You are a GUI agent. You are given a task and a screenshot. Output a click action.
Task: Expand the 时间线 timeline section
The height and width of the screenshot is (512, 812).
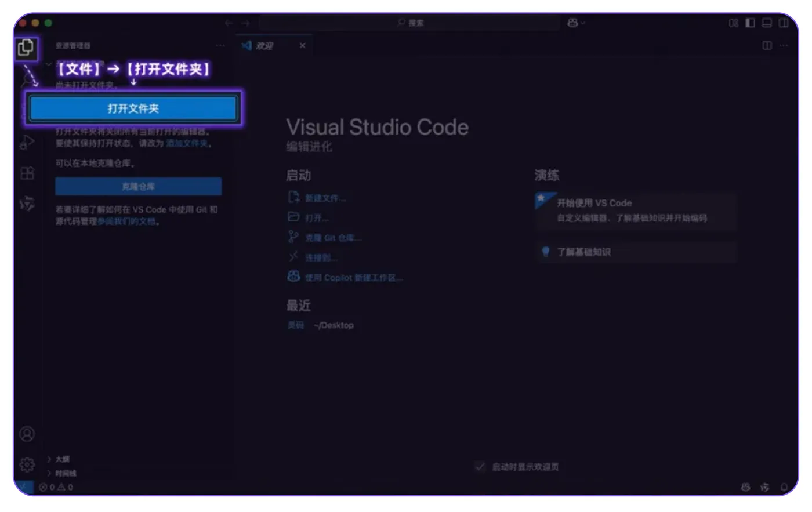(61, 473)
